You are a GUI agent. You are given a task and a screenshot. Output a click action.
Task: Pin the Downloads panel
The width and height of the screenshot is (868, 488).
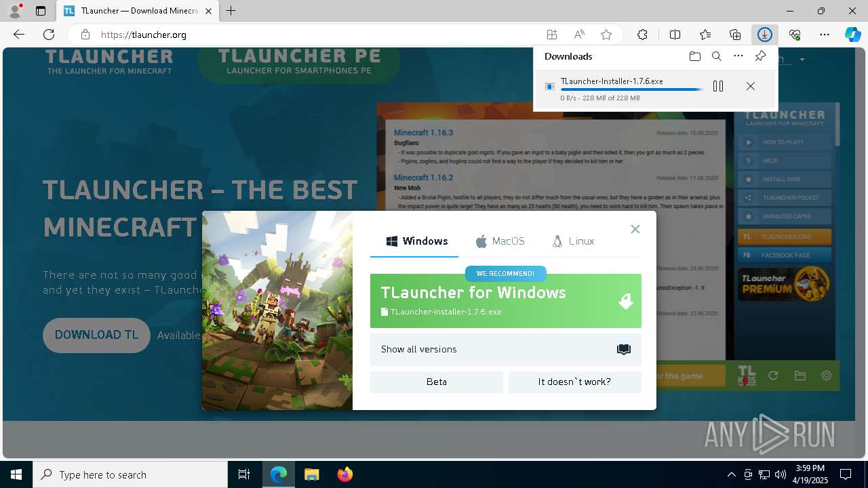(x=761, y=56)
